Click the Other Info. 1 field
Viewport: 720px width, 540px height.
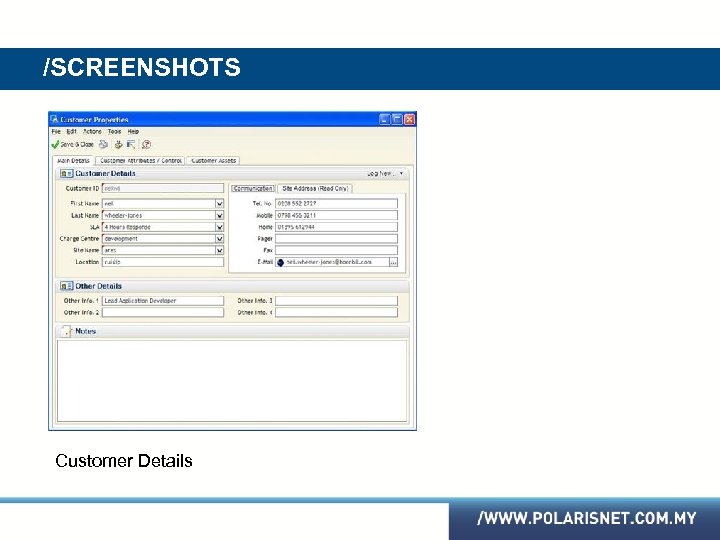point(163,301)
